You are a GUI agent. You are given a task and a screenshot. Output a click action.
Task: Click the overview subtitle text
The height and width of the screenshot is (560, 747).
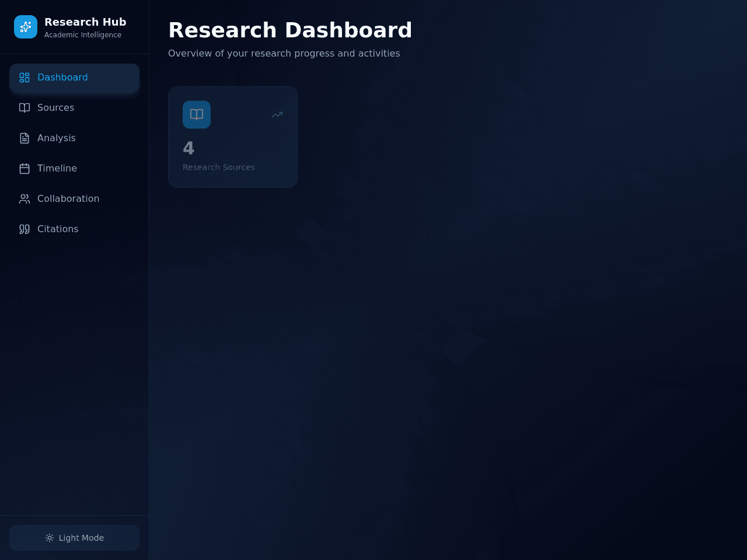tap(284, 54)
